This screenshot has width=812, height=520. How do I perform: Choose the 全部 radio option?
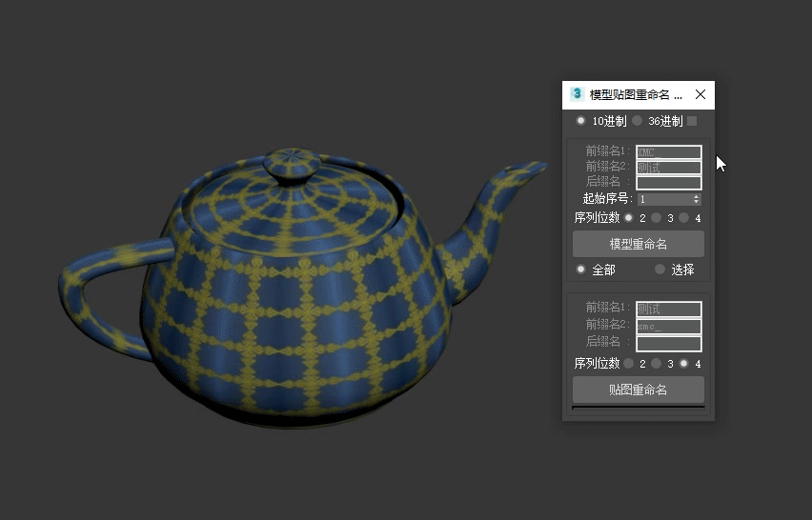click(580, 270)
